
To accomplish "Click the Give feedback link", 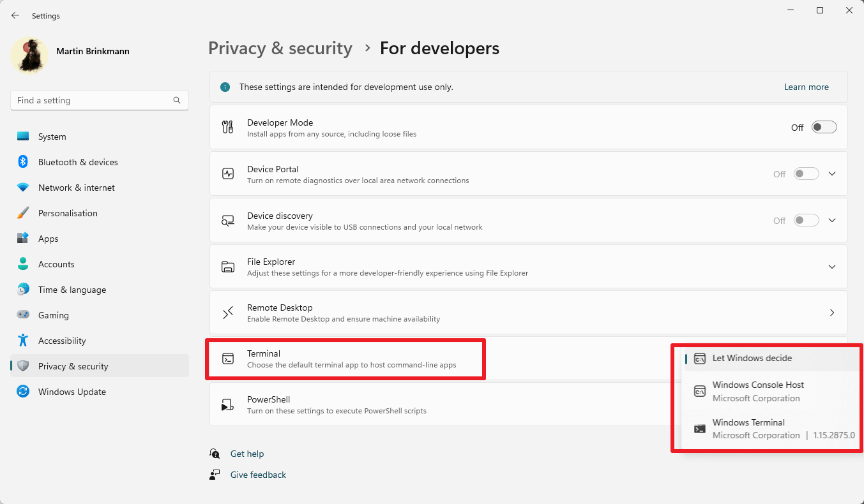I will (258, 475).
